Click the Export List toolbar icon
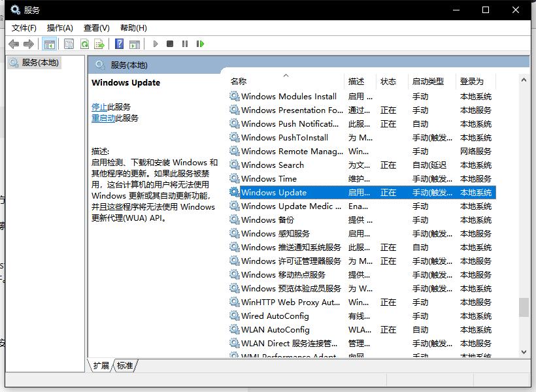This screenshot has height=392, width=536. 99,44
